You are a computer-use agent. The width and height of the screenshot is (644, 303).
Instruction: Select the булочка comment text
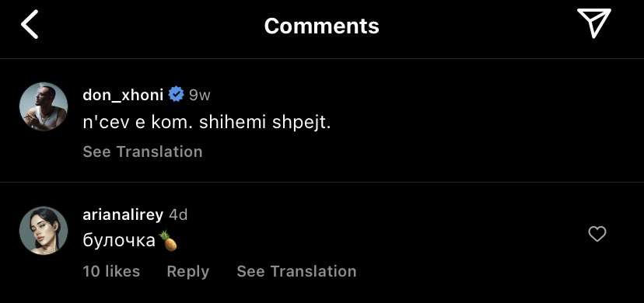119,241
